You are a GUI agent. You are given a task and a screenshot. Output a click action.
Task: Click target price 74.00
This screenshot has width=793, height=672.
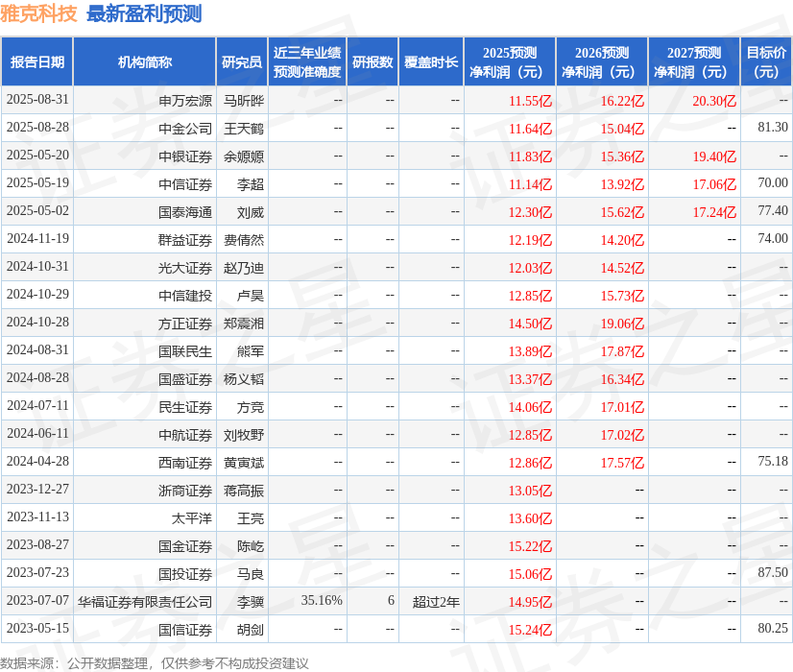point(773,238)
